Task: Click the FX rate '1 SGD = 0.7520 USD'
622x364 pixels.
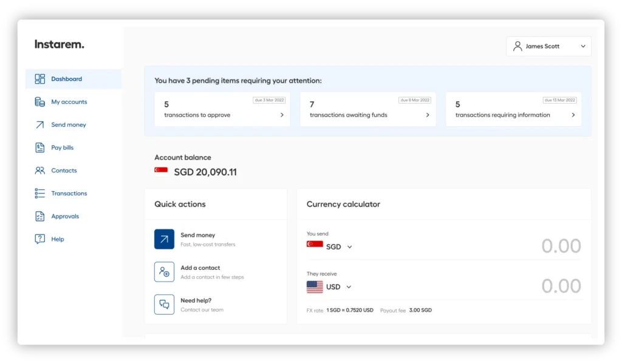Action: coord(350,310)
